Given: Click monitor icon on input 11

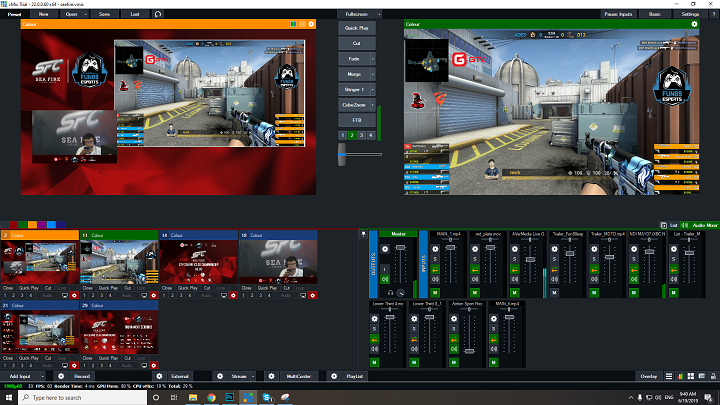Looking at the screenshot, I should 144,295.
